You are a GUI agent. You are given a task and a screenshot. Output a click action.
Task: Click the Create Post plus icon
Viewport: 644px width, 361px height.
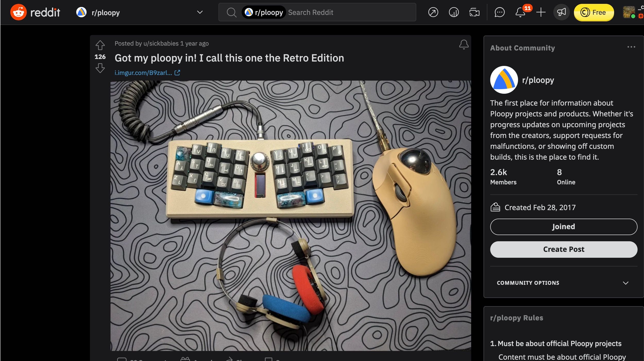pyautogui.click(x=542, y=12)
